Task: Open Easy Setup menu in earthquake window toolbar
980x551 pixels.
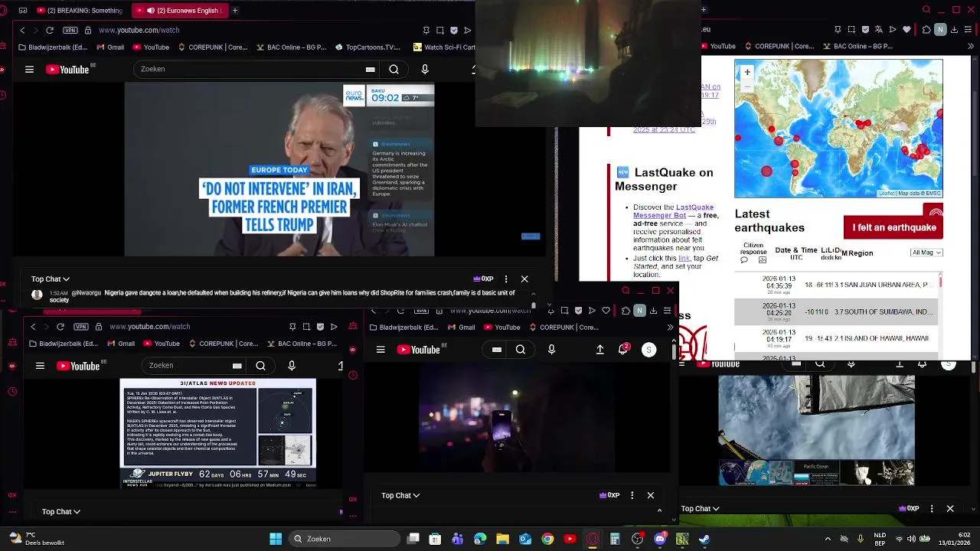Action: [x=968, y=30]
